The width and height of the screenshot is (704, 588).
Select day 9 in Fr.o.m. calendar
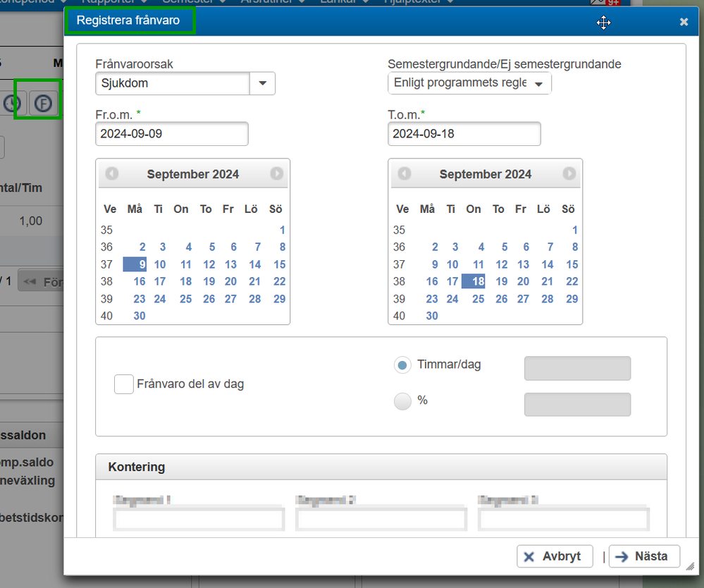pyautogui.click(x=135, y=264)
